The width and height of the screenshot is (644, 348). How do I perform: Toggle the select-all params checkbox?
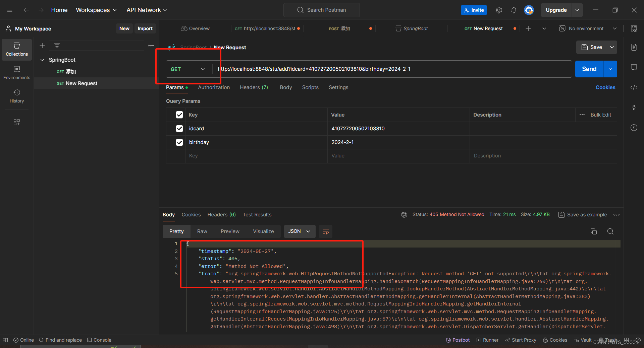pyautogui.click(x=179, y=115)
